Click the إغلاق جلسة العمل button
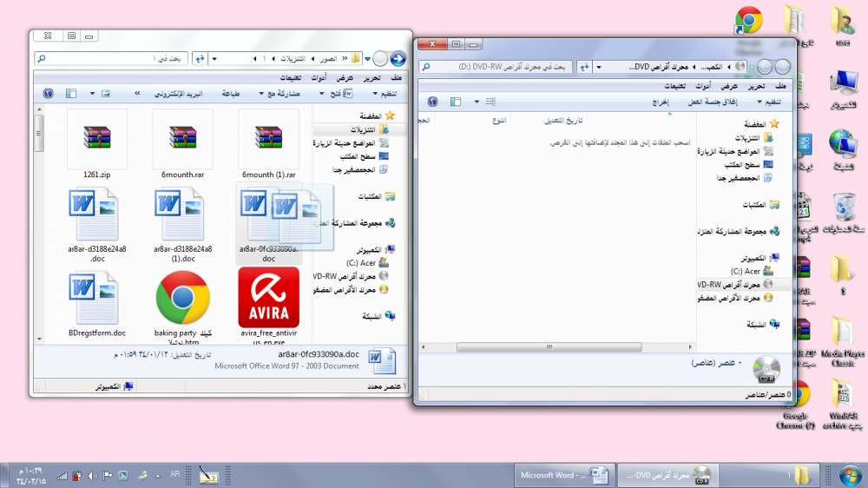868x488 pixels. pos(712,102)
